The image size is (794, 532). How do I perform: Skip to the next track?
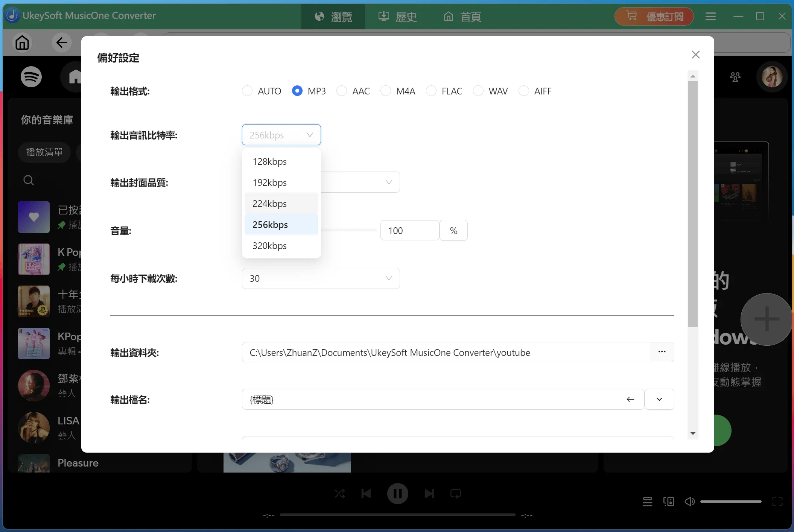429,493
